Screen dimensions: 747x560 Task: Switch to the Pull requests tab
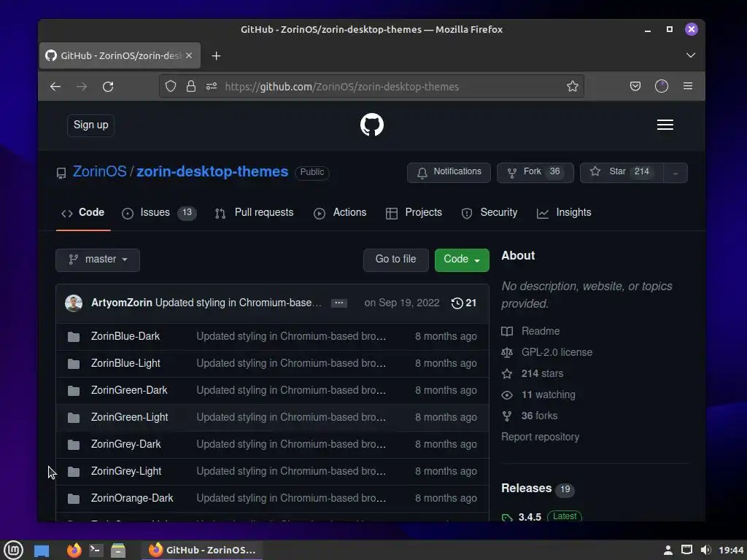254,213
